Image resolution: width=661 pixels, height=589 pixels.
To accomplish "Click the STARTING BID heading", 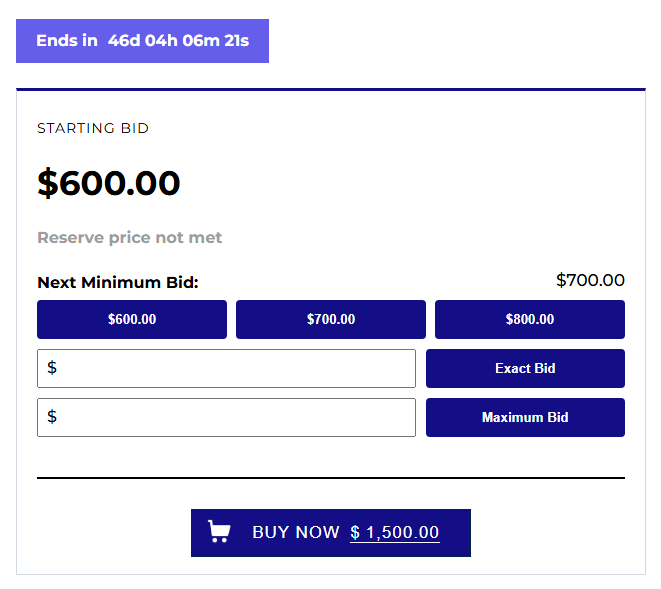I will pos(93,128).
